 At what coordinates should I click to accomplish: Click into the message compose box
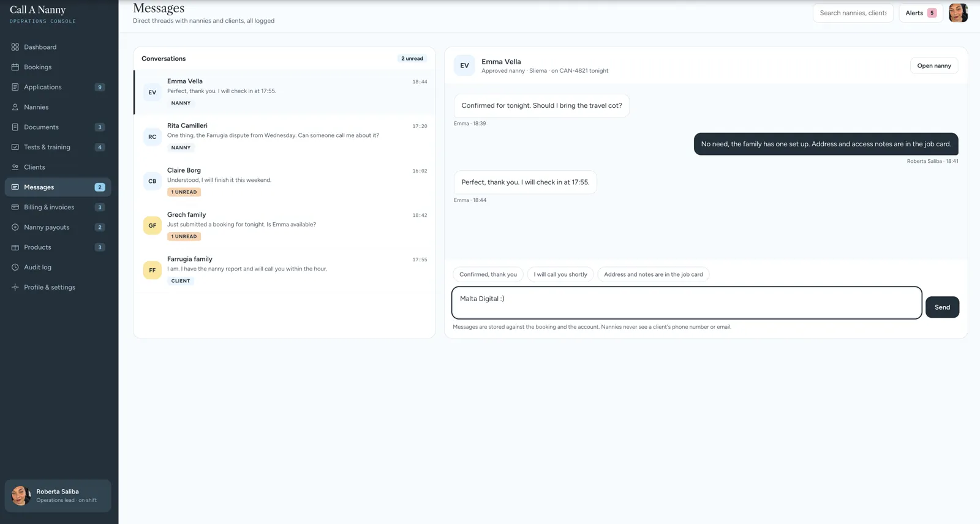click(x=687, y=302)
